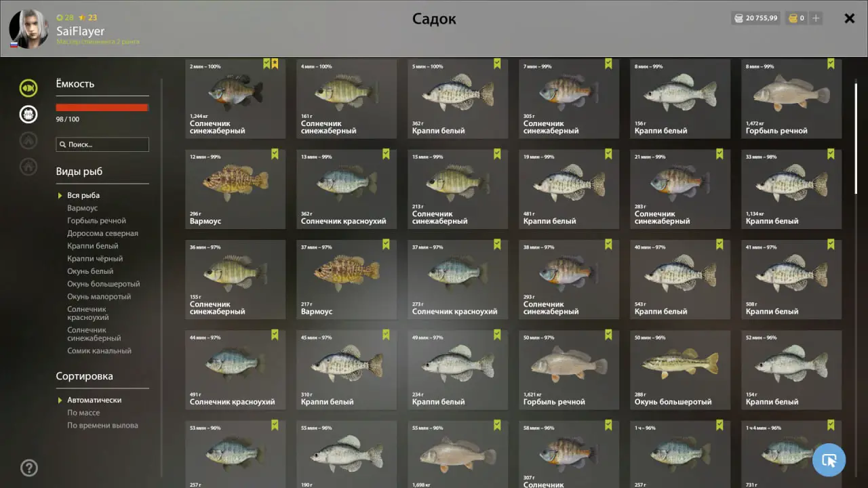
Task: Filter by Сомик канальный species
Action: click(99, 351)
